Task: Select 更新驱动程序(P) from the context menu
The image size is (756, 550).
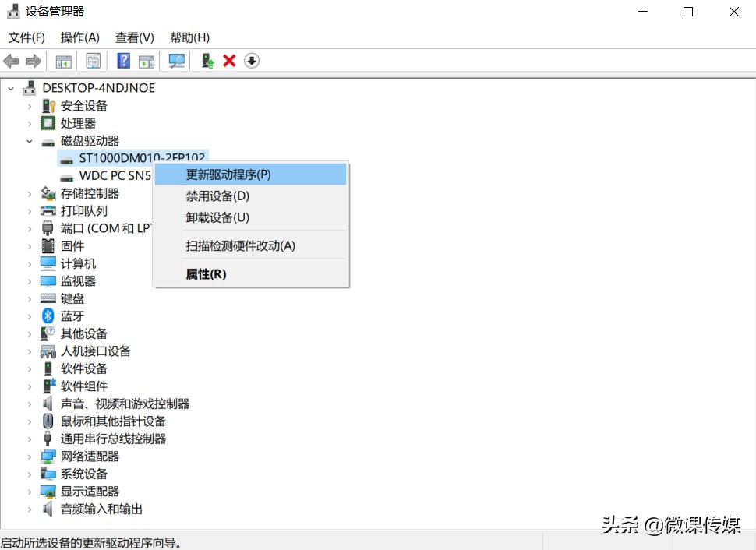Action: pos(227,175)
